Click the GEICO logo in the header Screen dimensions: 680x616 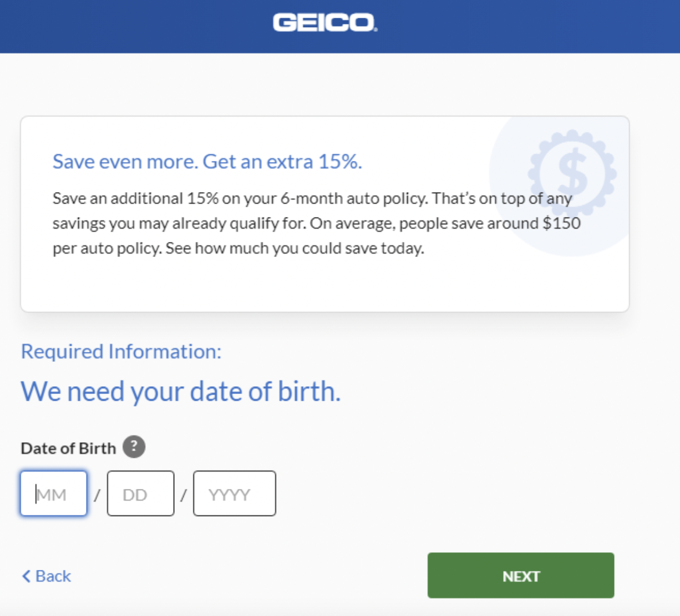click(325, 23)
